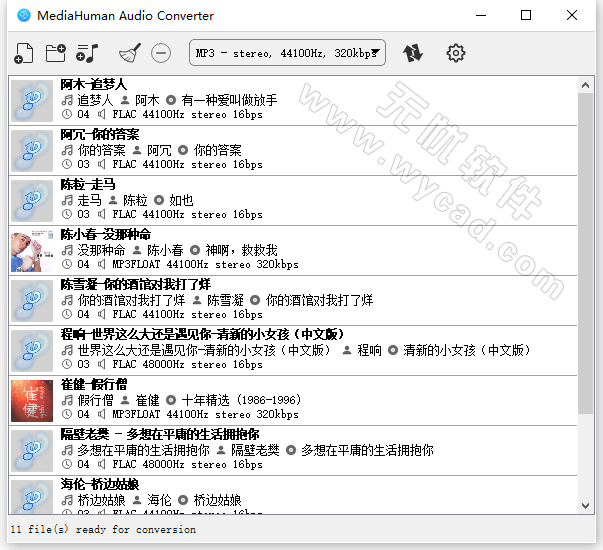Viewport: 603px width, 550px height.
Task: Click the Add file toolbar icon
Action: (24, 53)
